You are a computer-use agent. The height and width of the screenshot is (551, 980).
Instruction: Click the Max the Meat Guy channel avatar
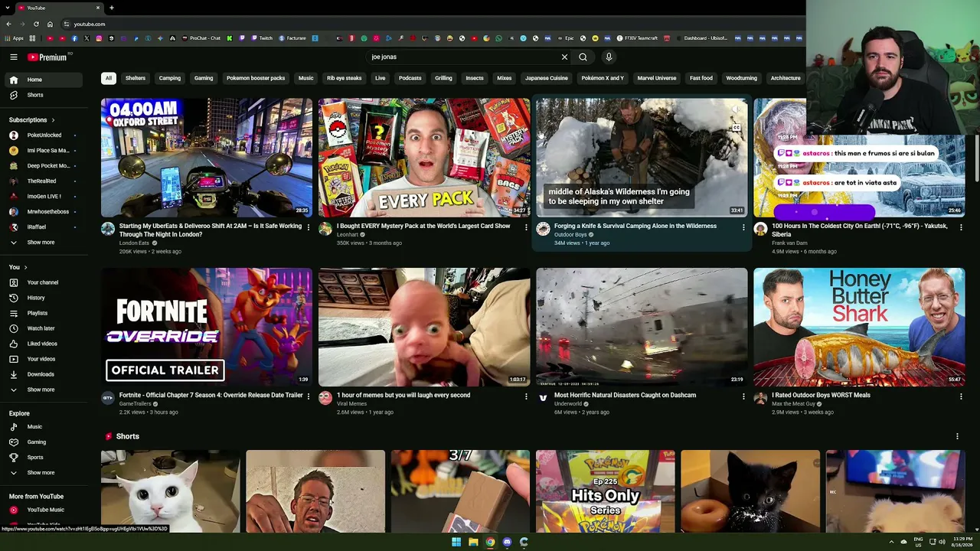[x=760, y=398]
